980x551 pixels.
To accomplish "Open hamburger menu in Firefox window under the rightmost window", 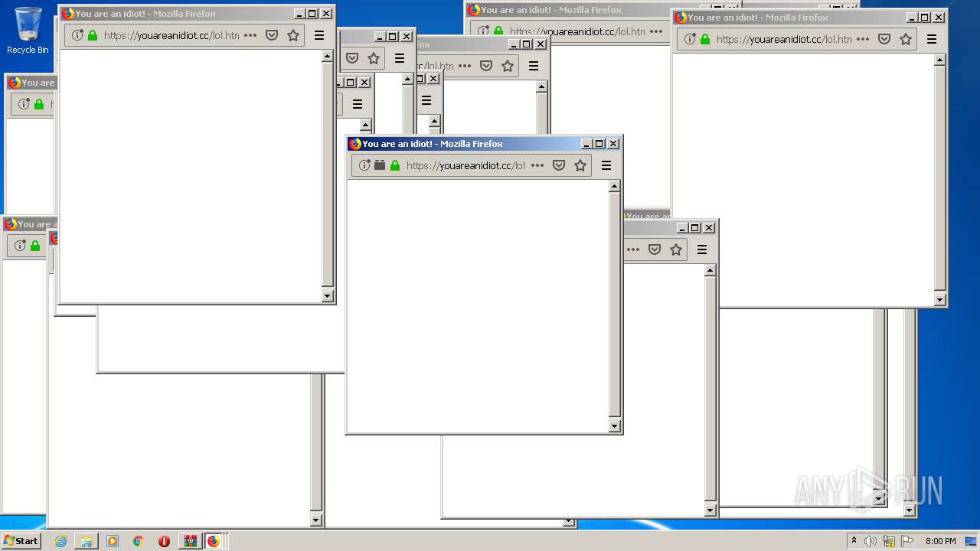I will 702,249.
